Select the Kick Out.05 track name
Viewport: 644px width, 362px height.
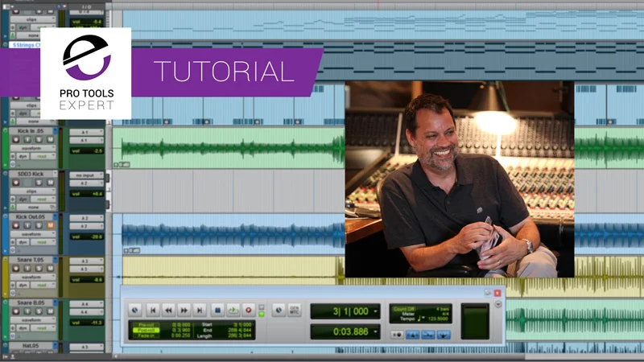pos(31,216)
